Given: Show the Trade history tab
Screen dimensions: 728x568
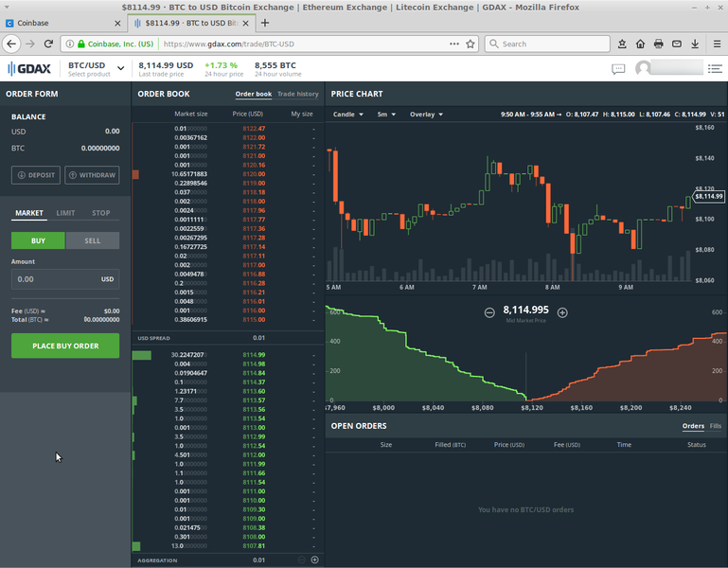Looking at the screenshot, I should click(x=298, y=94).
